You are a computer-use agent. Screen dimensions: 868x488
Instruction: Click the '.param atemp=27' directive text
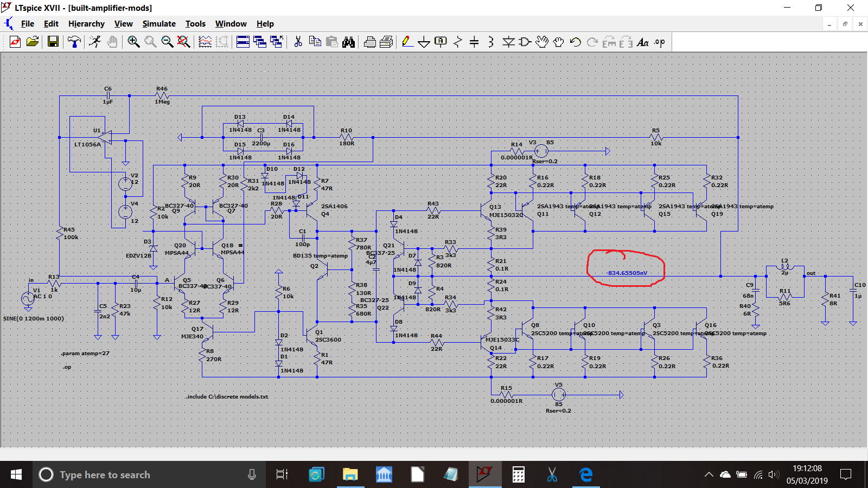pyautogui.click(x=85, y=354)
